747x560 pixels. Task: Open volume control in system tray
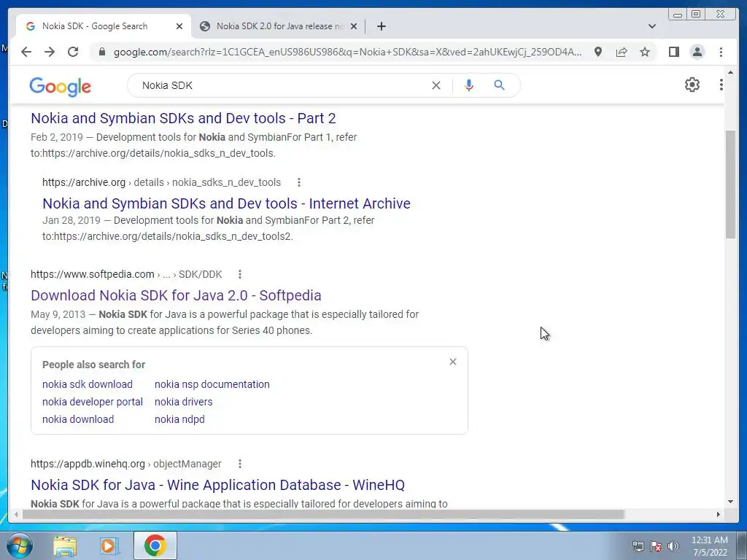[673, 546]
